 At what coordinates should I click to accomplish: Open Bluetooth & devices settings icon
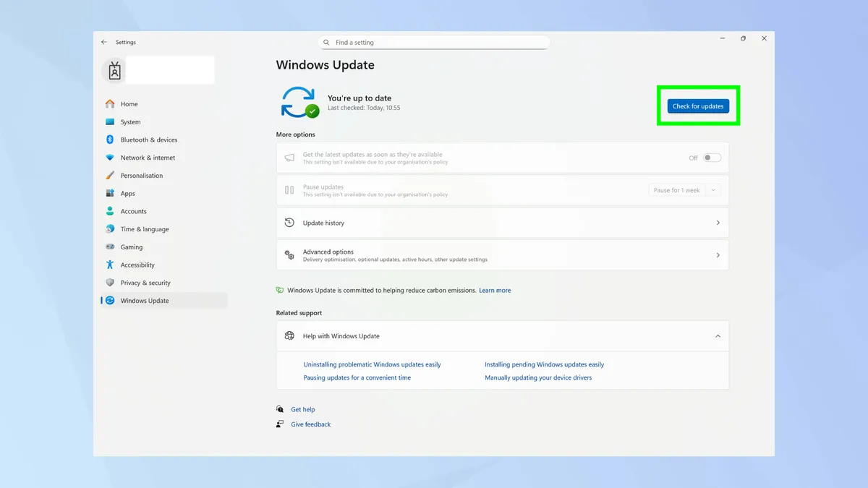[x=110, y=140]
